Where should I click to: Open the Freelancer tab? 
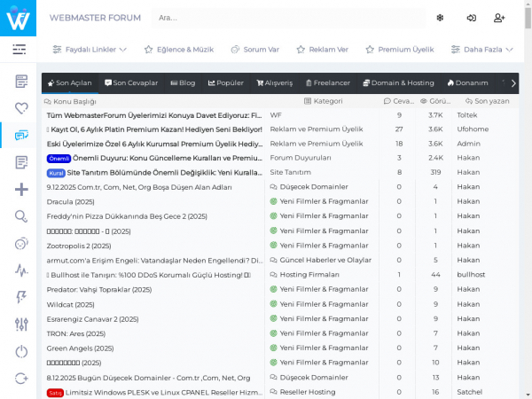(x=327, y=83)
